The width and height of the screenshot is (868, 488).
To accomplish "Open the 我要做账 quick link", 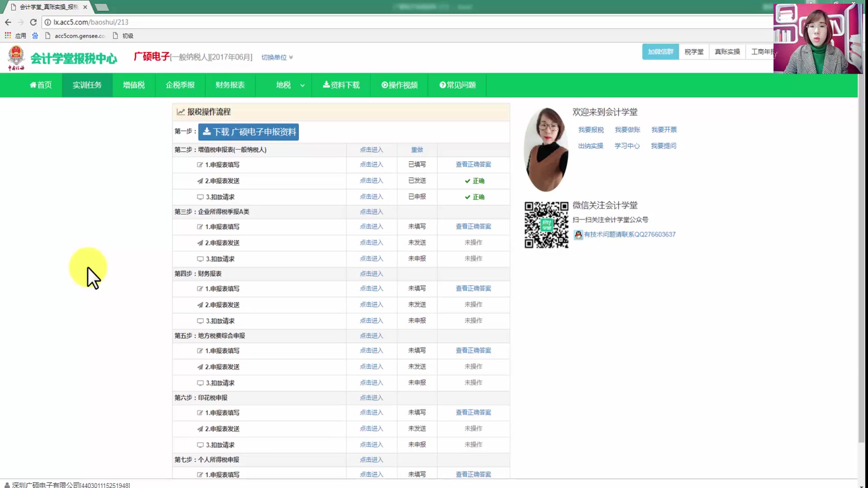I will click(x=627, y=130).
